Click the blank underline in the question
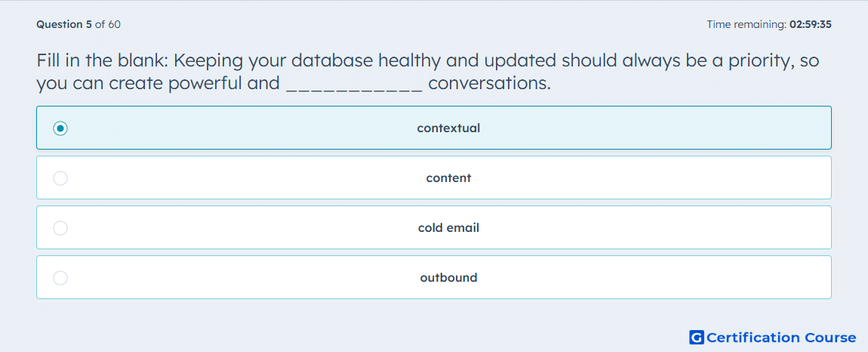 [355, 88]
